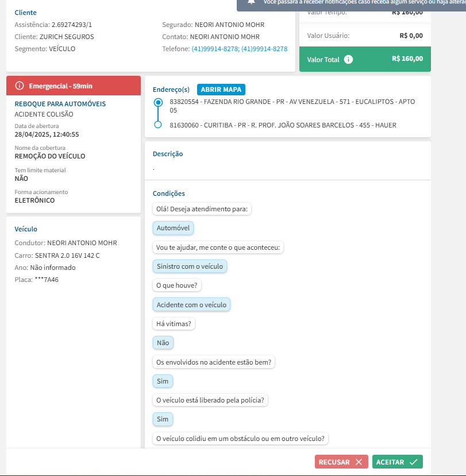This screenshot has height=476, width=466.
Task: Click the info icon beside Valor Total
Action: click(x=349, y=59)
